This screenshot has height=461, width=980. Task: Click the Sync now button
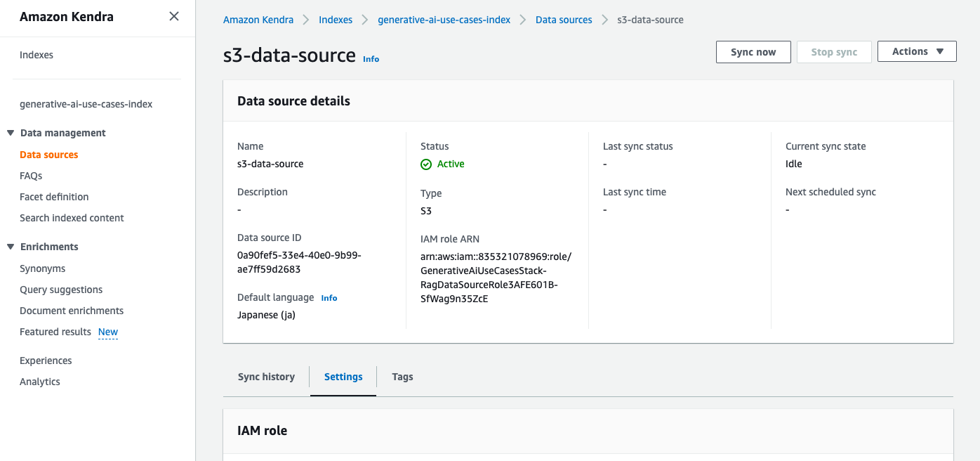click(x=753, y=52)
